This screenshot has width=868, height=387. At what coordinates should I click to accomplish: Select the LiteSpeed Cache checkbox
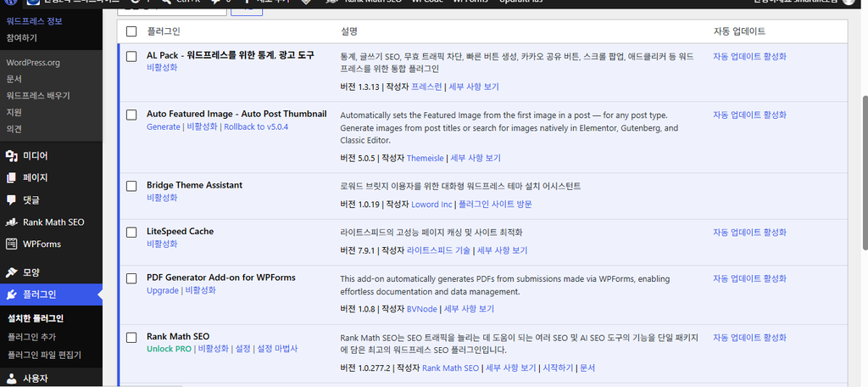[x=131, y=233]
